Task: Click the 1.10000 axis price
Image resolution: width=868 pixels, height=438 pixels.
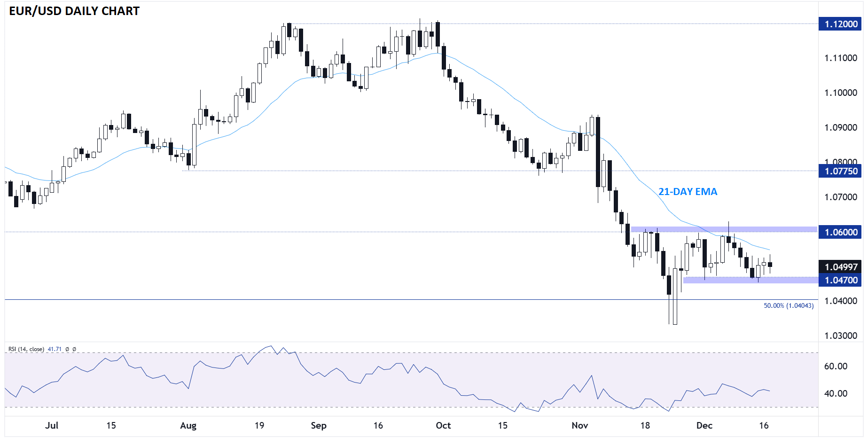Action: pos(841,93)
